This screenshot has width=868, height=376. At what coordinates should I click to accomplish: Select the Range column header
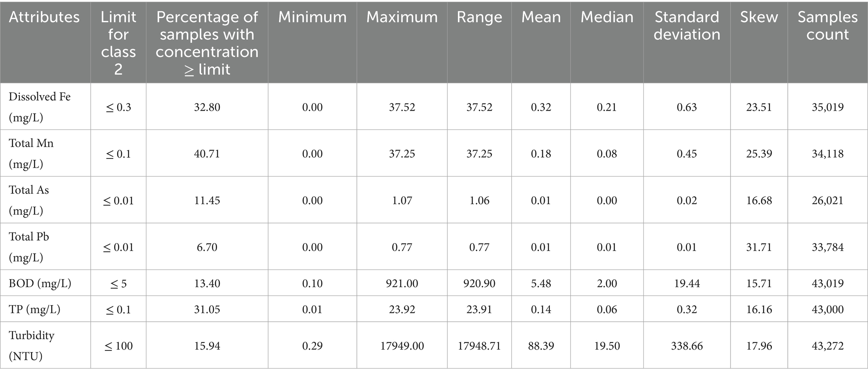point(479,17)
